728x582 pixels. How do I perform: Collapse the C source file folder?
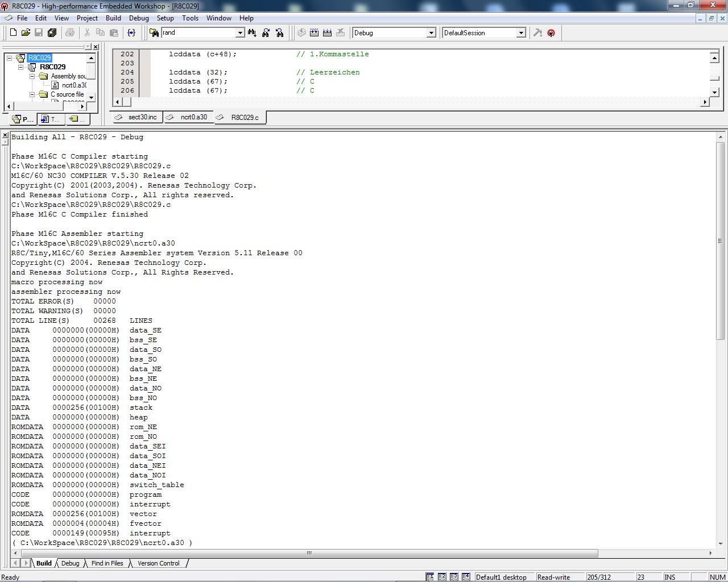pyautogui.click(x=32, y=94)
